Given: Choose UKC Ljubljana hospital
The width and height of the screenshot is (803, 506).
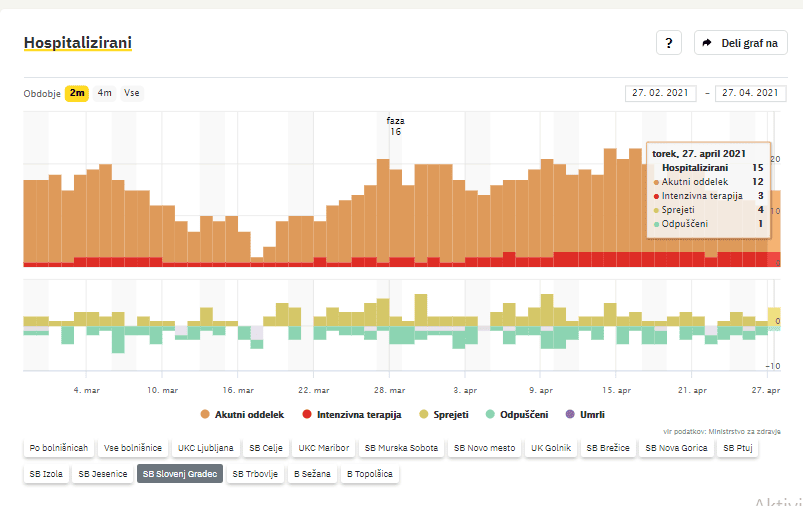Looking at the screenshot, I should click(x=206, y=448).
